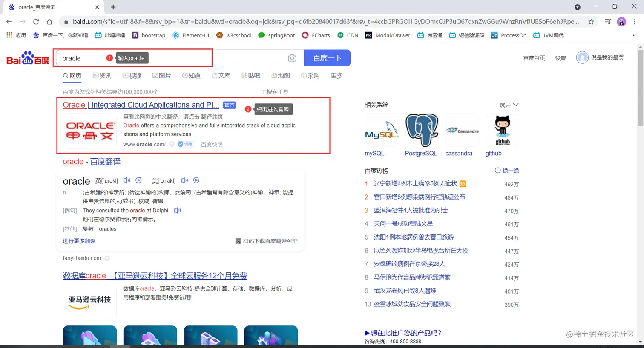Open a new browser tab

pos(113,7)
